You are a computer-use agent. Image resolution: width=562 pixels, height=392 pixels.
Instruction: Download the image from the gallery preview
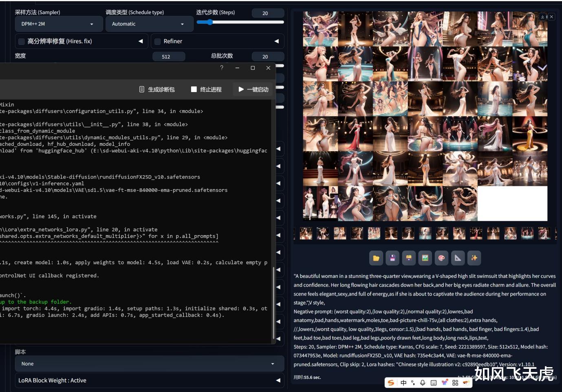542,17
